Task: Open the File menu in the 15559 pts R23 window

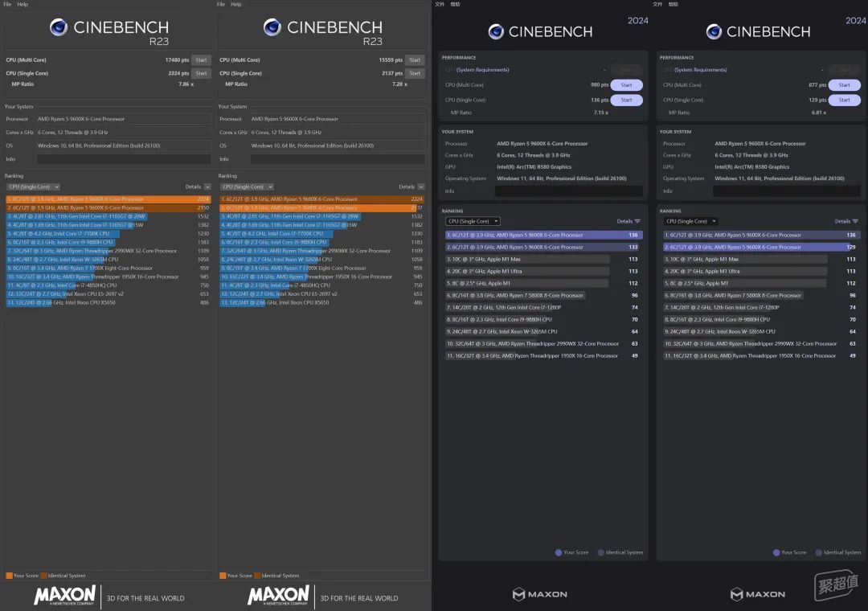Action: coord(221,4)
